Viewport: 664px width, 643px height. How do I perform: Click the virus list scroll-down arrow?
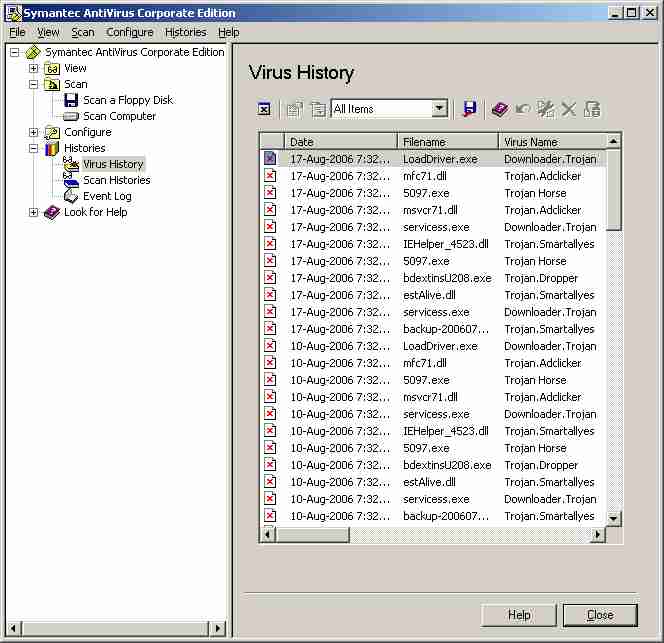(x=614, y=518)
